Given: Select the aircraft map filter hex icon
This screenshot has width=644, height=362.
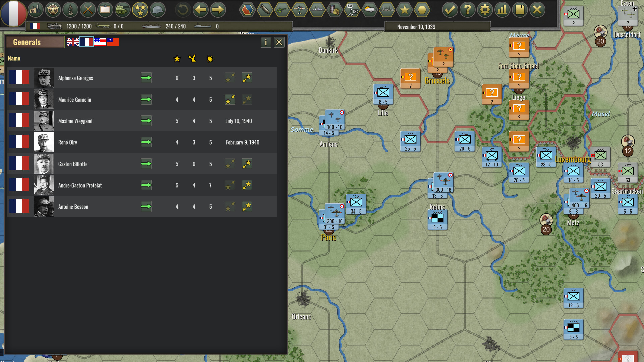Looking at the screenshot, I should 300,10.
